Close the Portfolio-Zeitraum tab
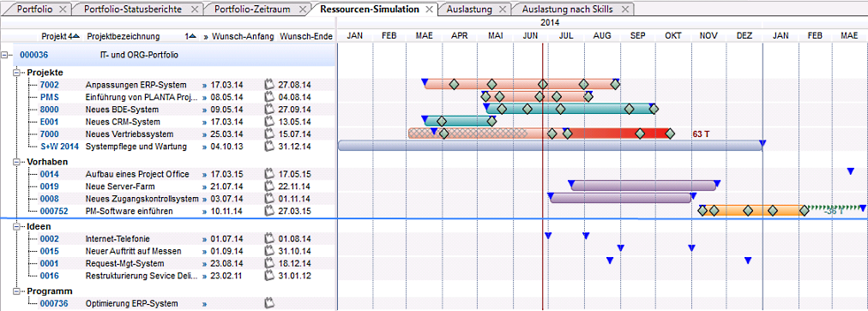This screenshot has width=868, height=311. tap(302, 9)
